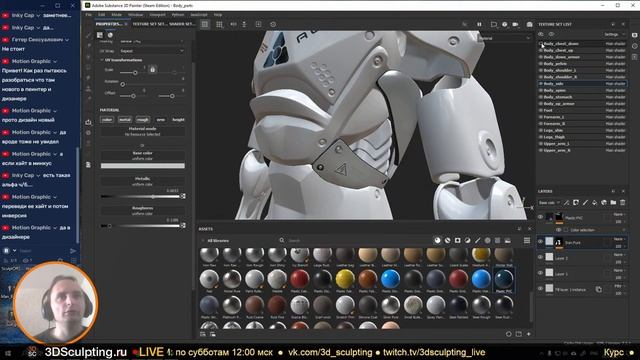Open the material sphere icon in Properties
The image size is (640, 360).
click(x=110, y=35)
